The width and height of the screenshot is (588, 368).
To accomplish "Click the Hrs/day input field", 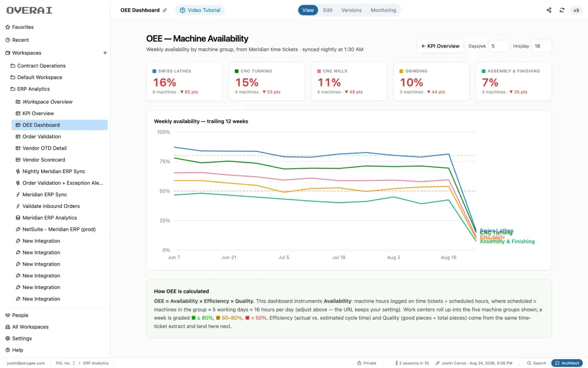I will tap(542, 46).
